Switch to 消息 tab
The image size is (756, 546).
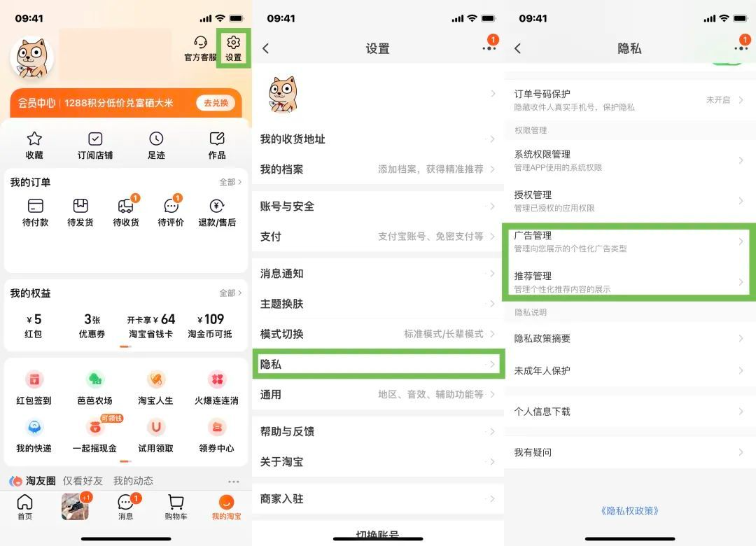[126, 507]
